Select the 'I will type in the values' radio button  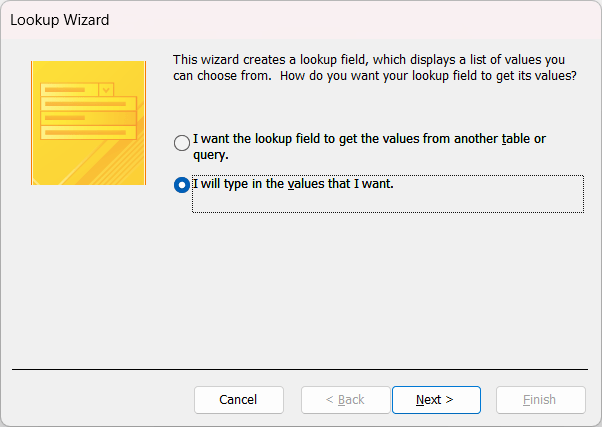(182, 185)
